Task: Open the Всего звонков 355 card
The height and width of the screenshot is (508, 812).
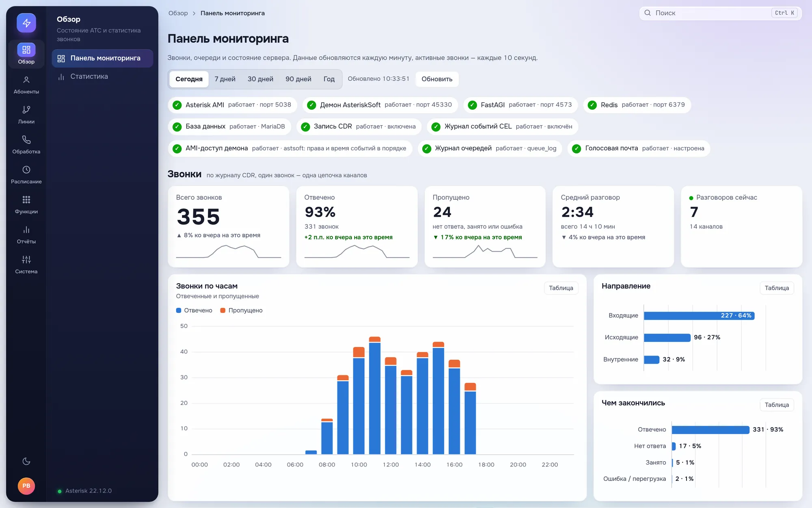Action: 229,227
